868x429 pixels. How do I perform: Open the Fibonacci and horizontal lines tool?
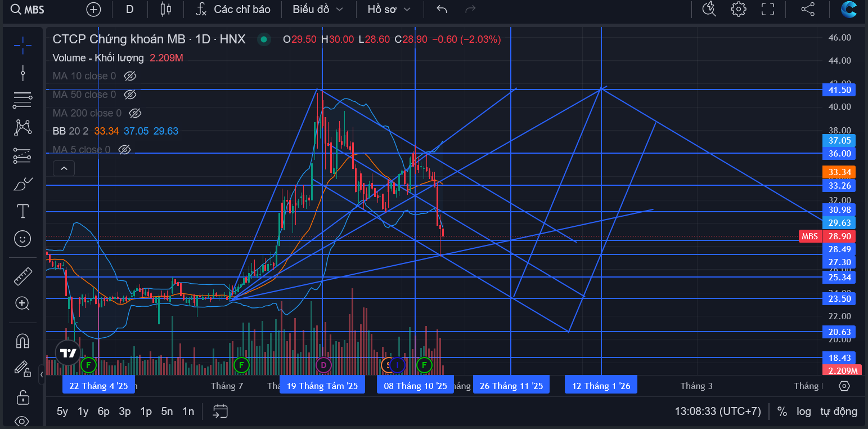[x=23, y=100]
